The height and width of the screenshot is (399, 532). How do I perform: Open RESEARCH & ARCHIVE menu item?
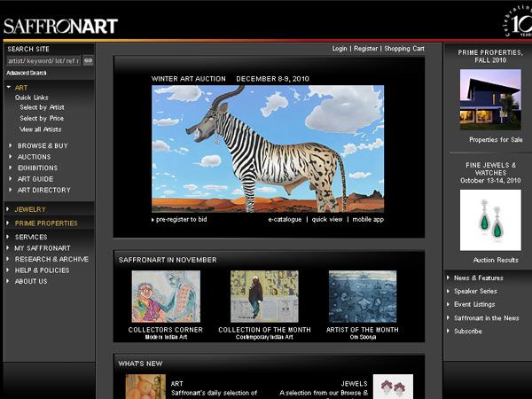coord(51,259)
